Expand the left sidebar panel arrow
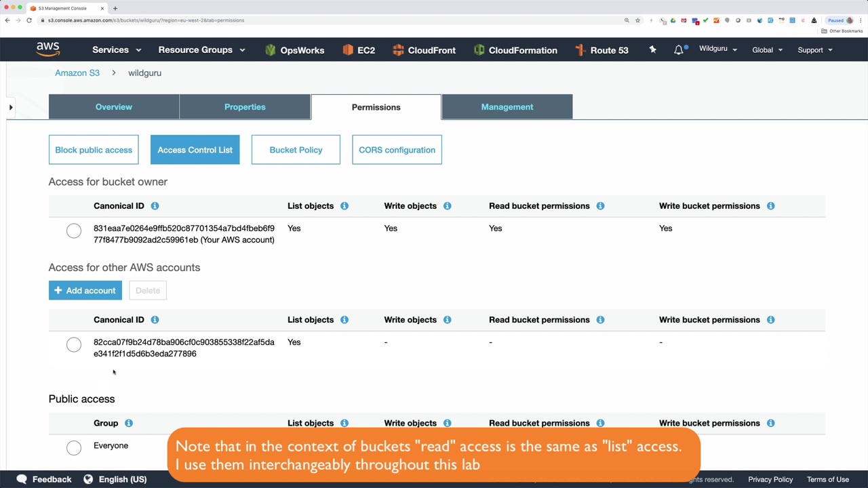 click(11, 107)
